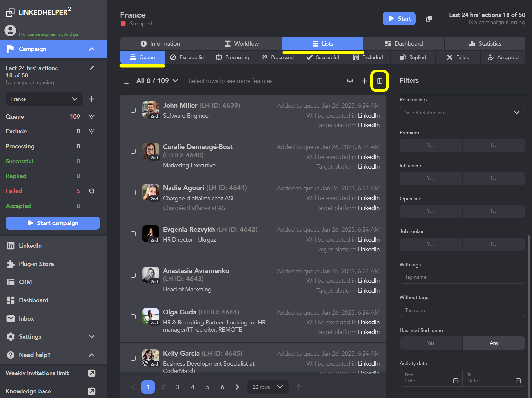532x398 pixels.
Task: Expand the Settings menu
Action: coord(92,337)
